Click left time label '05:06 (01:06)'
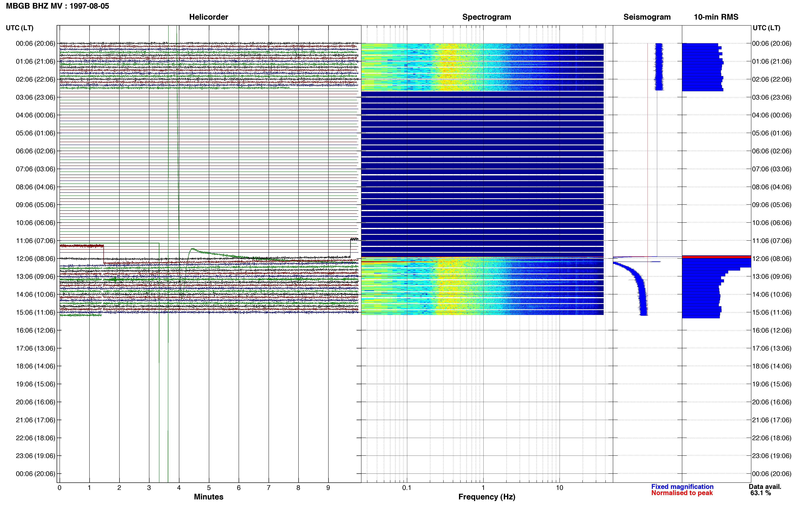Viewport: 812px width, 508px height. tap(35, 133)
